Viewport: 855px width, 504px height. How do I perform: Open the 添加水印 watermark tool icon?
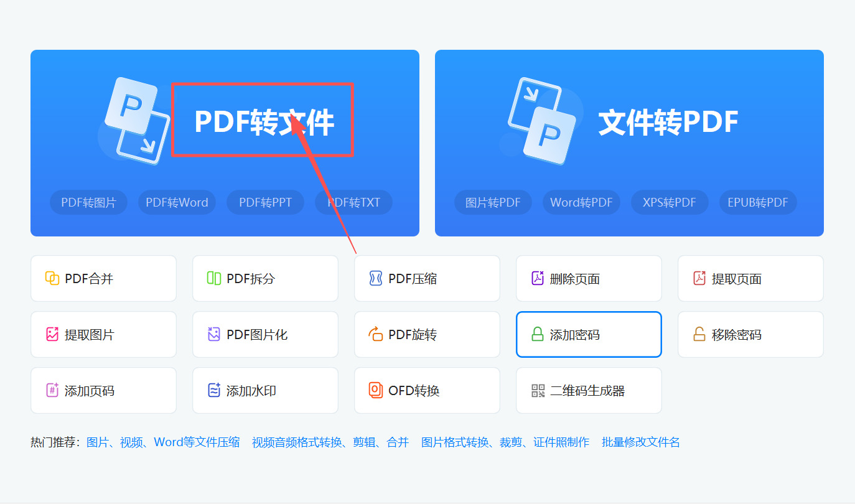pyautogui.click(x=214, y=390)
